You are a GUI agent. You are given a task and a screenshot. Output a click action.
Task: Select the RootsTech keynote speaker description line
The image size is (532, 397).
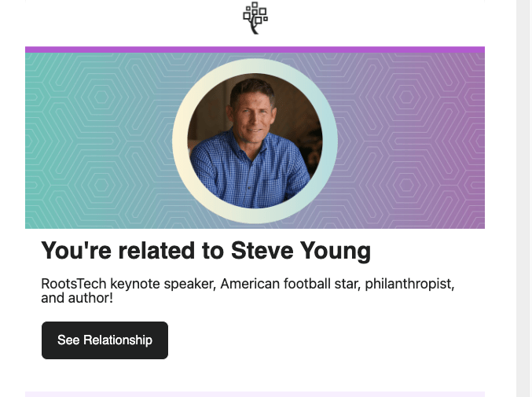248,284
